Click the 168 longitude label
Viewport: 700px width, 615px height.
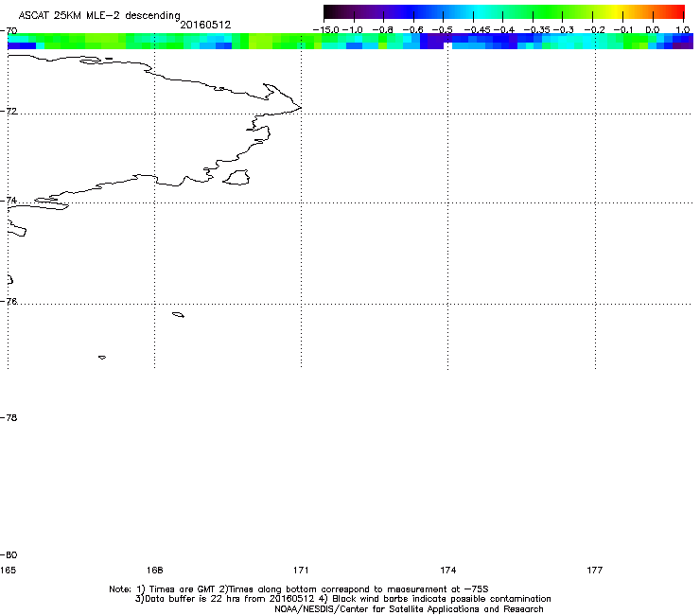[154, 570]
